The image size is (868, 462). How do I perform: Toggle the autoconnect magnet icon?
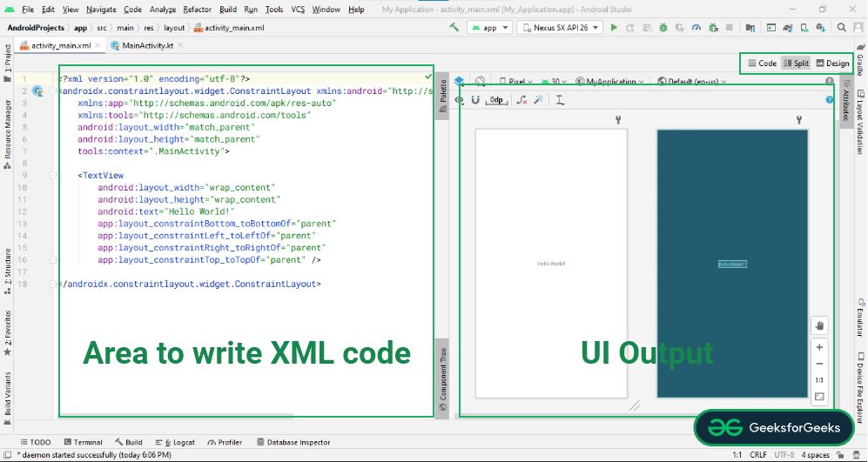coord(475,100)
